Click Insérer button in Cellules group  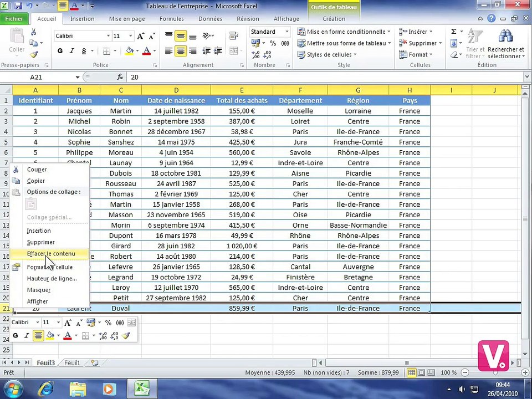(415, 32)
